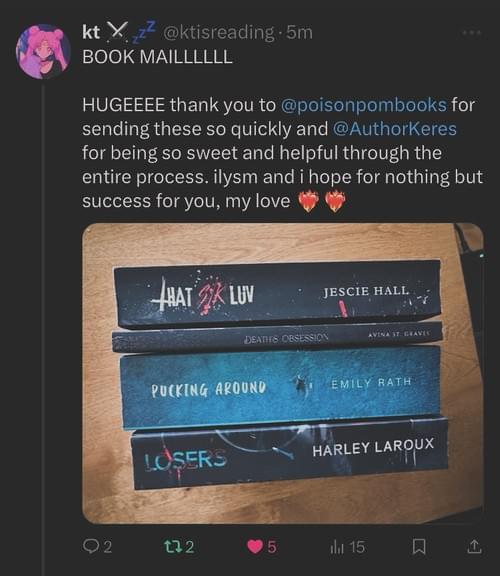Unlike the post via the pink heart
Image resolution: width=500 pixels, height=576 pixels.
pyautogui.click(x=255, y=547)
